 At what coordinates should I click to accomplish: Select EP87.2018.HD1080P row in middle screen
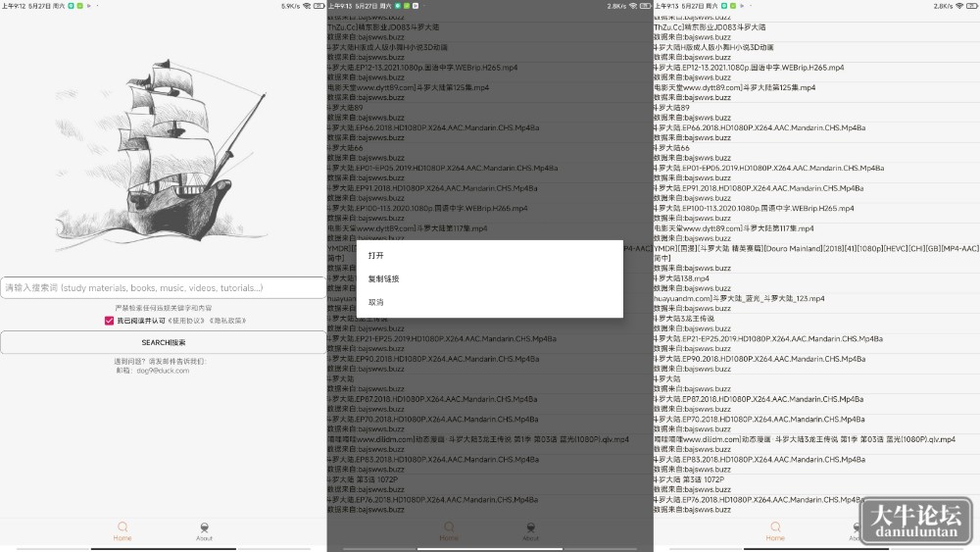[490, 404]
